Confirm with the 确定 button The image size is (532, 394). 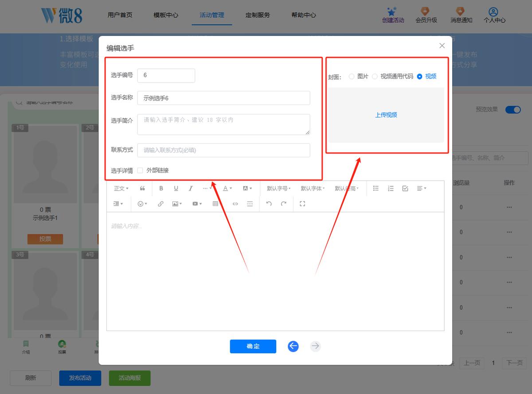[253, 347]
